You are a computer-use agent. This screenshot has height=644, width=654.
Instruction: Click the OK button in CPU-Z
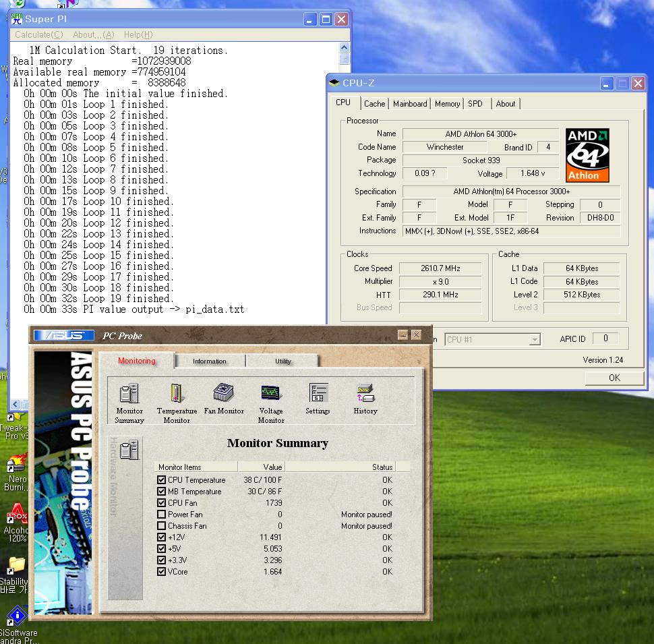click(614, 378)
